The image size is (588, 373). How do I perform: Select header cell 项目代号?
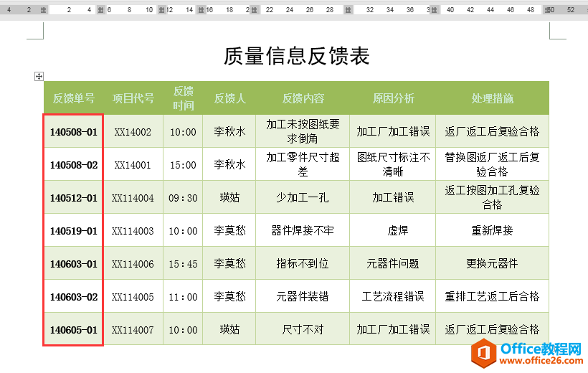(x=133, y=98)
